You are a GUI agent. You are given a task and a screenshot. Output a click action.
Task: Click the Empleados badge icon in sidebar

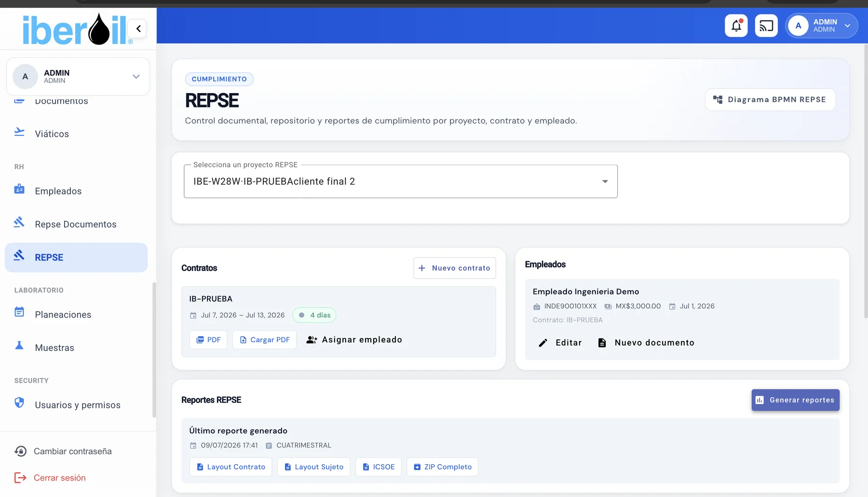(x=19, y=189)
